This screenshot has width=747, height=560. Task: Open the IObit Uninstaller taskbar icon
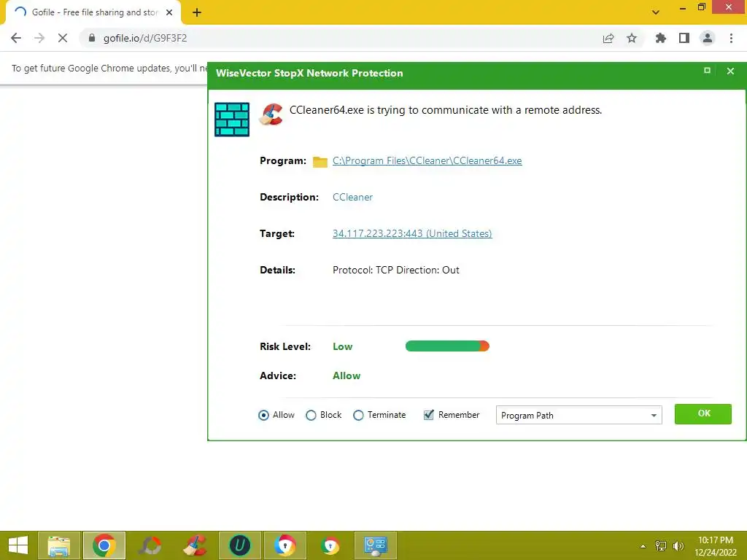point(239,545)
